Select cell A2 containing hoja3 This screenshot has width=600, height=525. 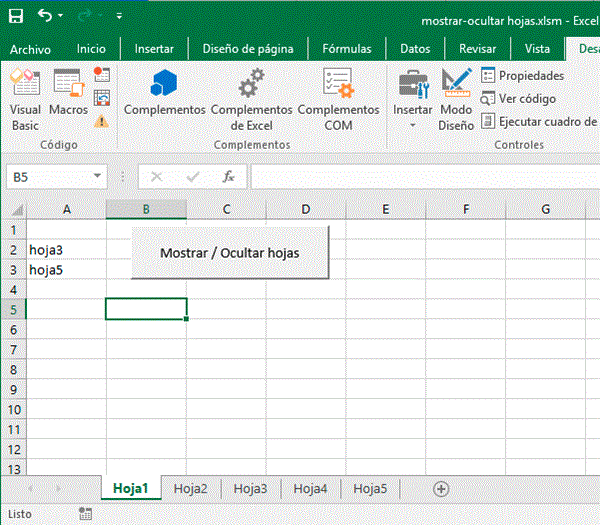(66, 250)
